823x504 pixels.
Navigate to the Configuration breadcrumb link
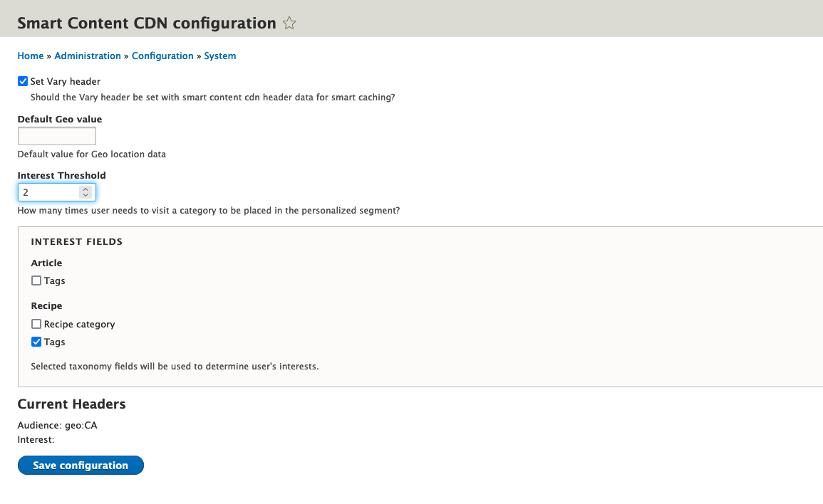162,56
